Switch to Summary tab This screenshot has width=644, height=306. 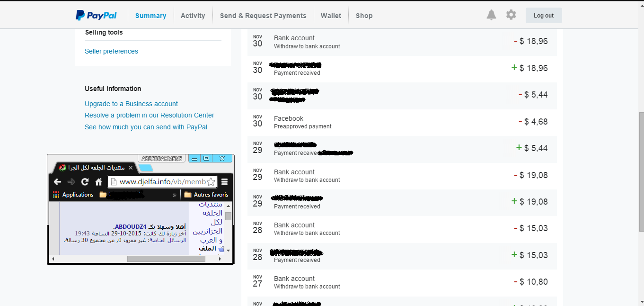point(150,16)
